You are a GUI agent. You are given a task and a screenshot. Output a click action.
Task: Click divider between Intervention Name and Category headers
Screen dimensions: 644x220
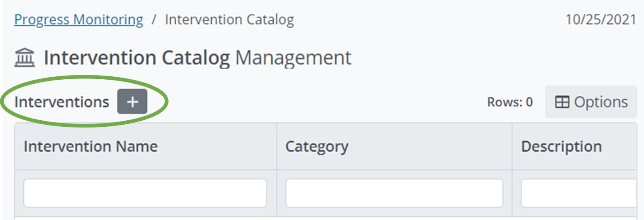(277, 146)
